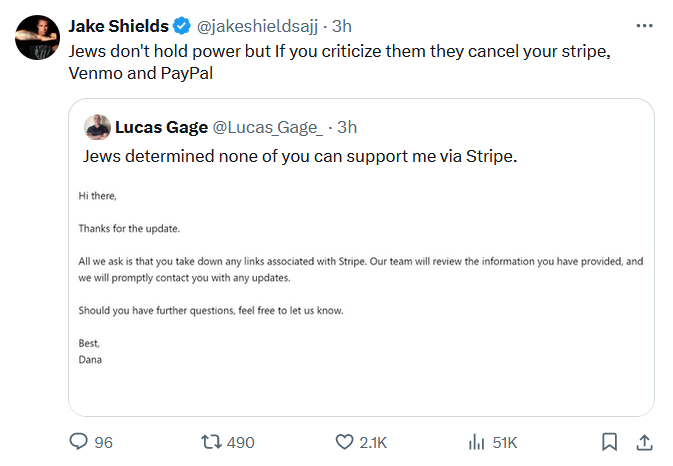This screenshot has height=466, width=673.
Task: Click the heart icon to like the post
Action: (x=344, y=442)
